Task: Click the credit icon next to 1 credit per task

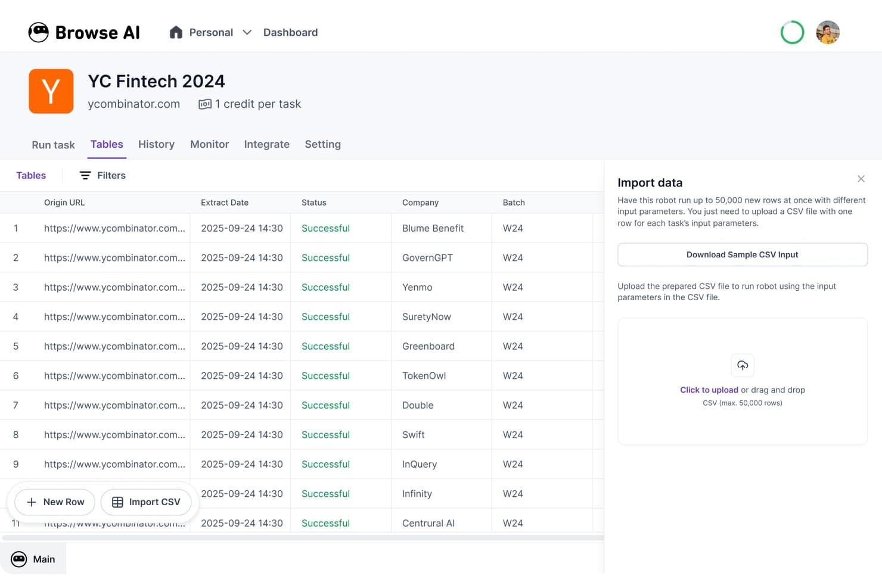Action: [205, 104]
